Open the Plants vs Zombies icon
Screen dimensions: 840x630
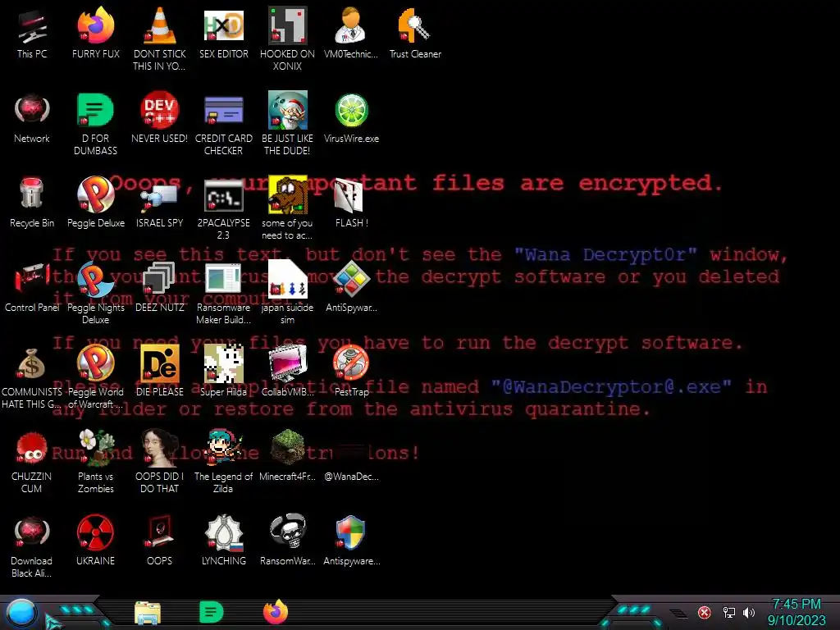pyautogui.click(x=96, y=448)
